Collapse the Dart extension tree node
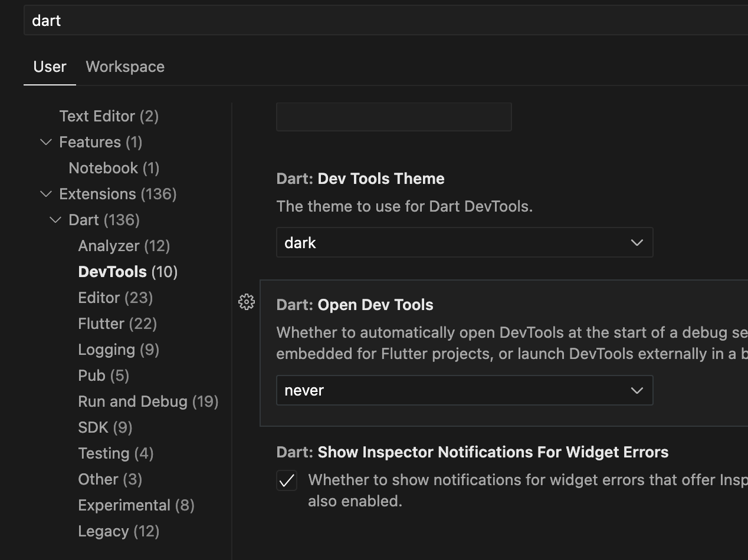The height and width of the screenshot is (560, 748). (x=55, y=220)
